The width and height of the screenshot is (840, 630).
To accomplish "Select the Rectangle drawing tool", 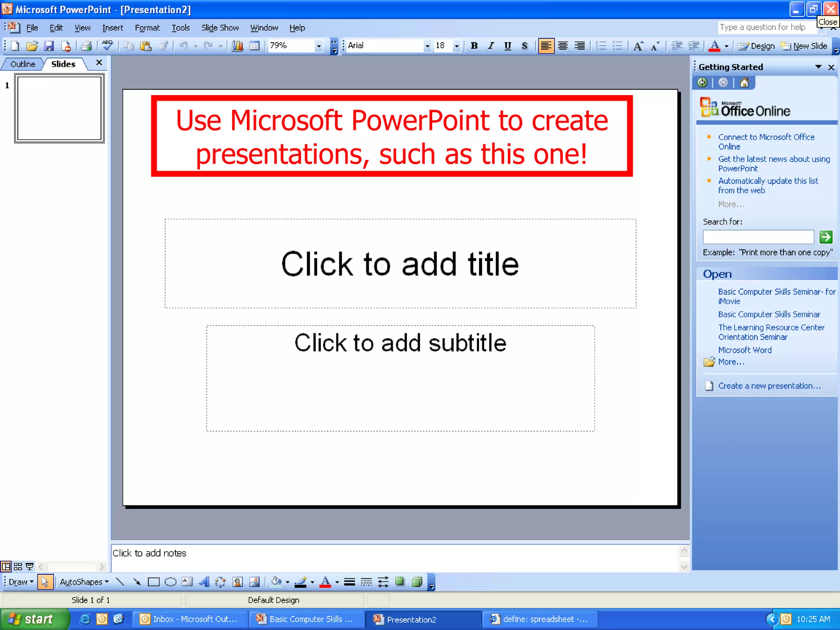I will [153, 582].
